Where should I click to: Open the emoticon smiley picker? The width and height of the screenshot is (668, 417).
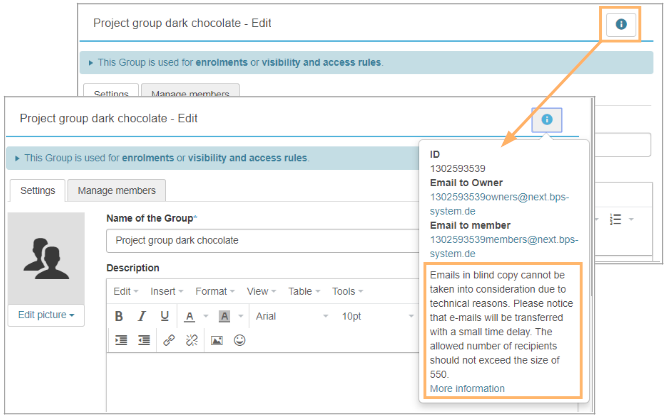pos(239,341)
